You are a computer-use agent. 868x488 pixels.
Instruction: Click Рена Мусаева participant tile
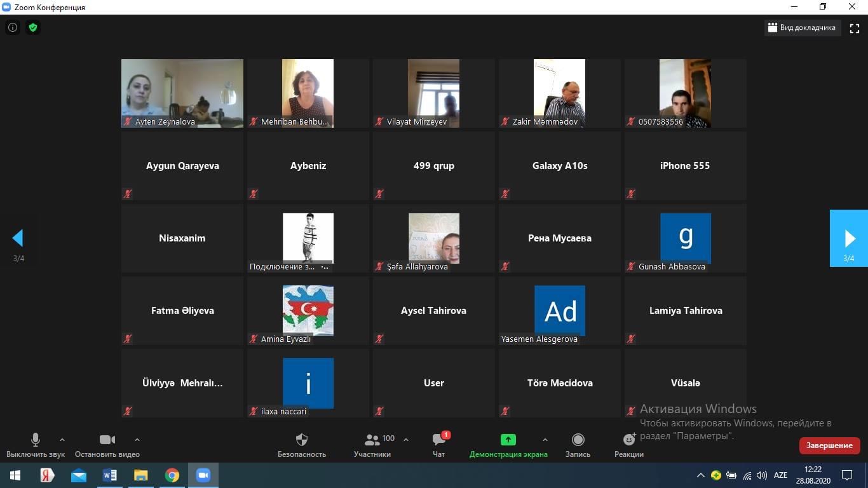[x=560, y=238]
